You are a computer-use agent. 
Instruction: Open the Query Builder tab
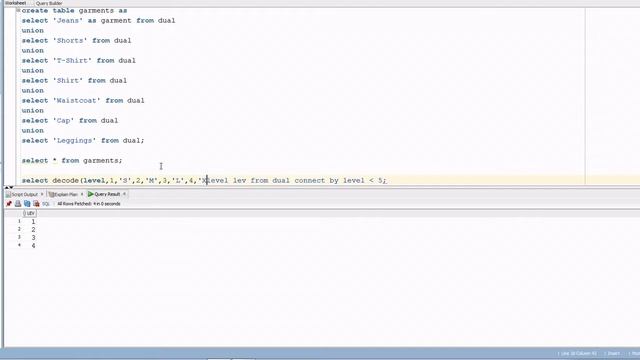[49, 3]
